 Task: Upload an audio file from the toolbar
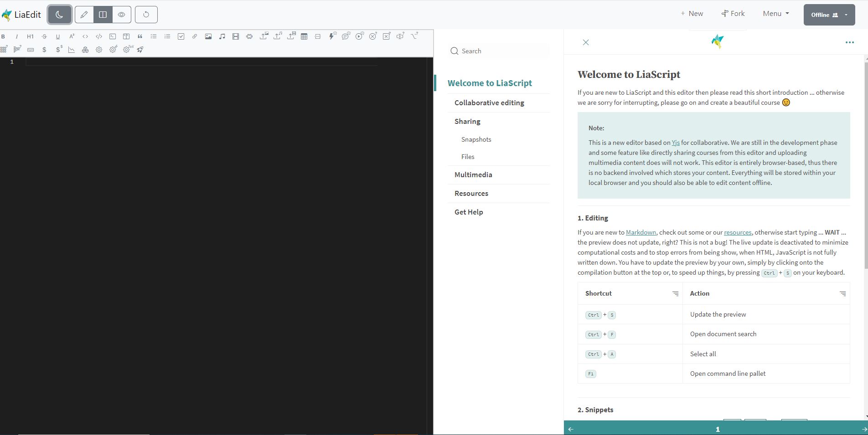278,36
